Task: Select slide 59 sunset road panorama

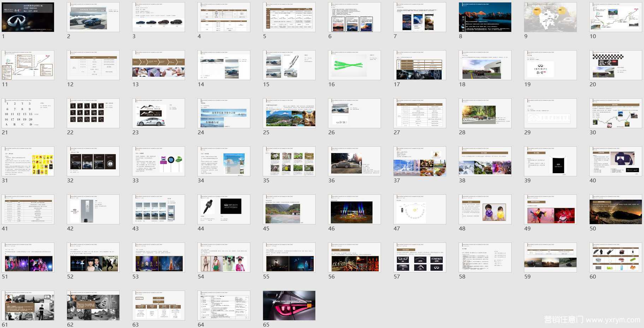Action: [x=550, y=258]
